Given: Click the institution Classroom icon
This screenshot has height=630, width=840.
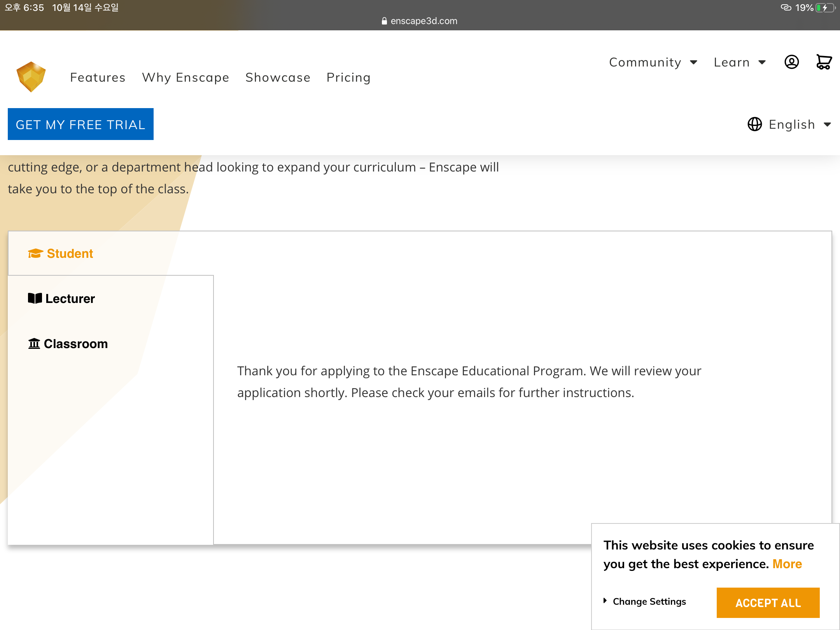Looking at the screenshot, I should [34, 344].
